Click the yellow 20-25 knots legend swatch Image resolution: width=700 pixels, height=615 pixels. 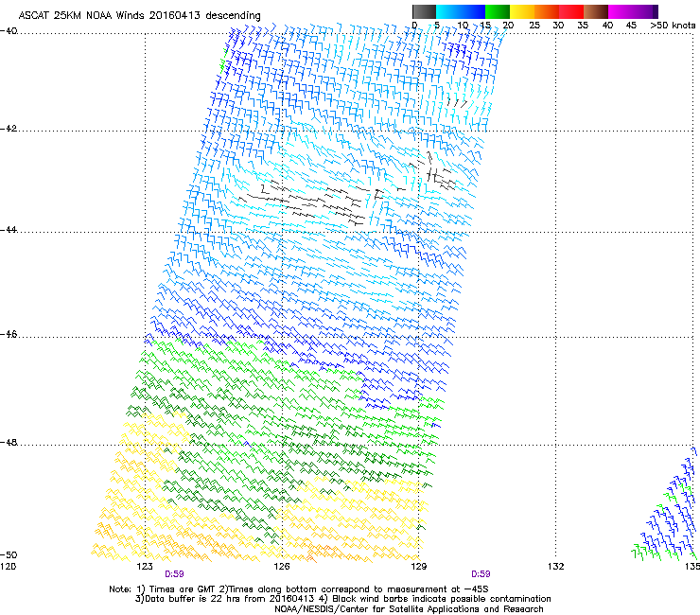click(x=522, y=11)
